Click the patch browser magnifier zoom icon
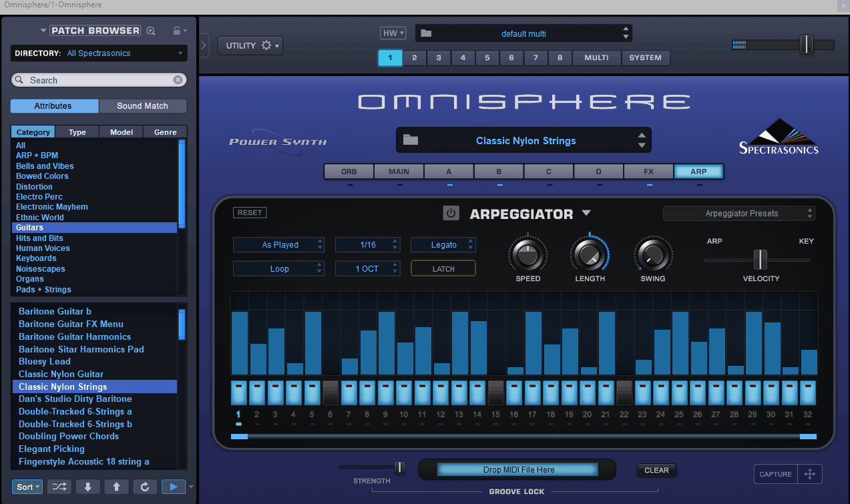The height and width of the screenshot is (504, 850). coord(151,31)
